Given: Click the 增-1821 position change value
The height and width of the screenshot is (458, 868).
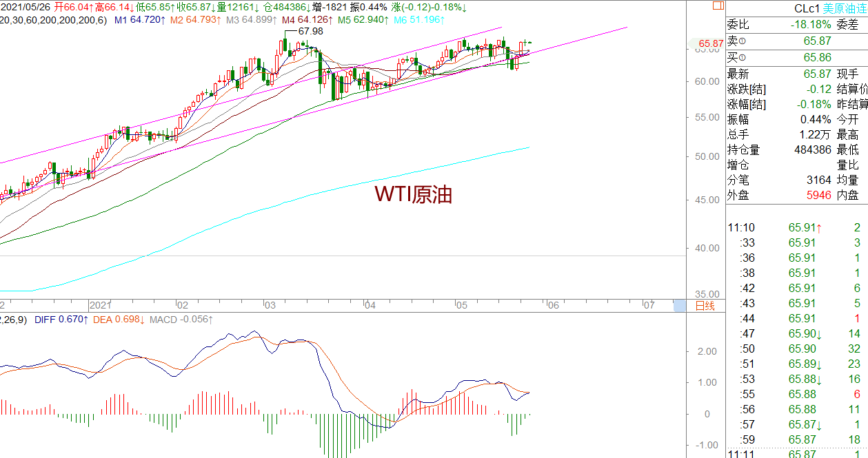Looking at the screenshot, I should coord(330,7).
